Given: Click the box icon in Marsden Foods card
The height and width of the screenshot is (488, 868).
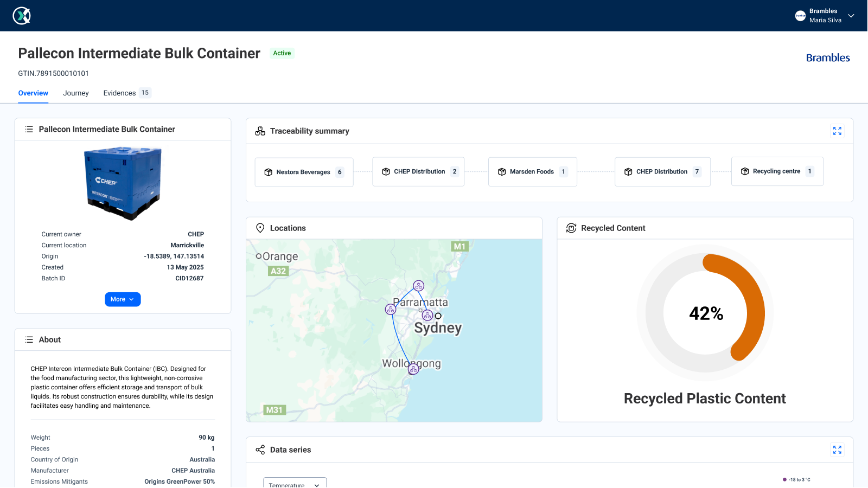Looking at the screenshot, I should 502,171.
